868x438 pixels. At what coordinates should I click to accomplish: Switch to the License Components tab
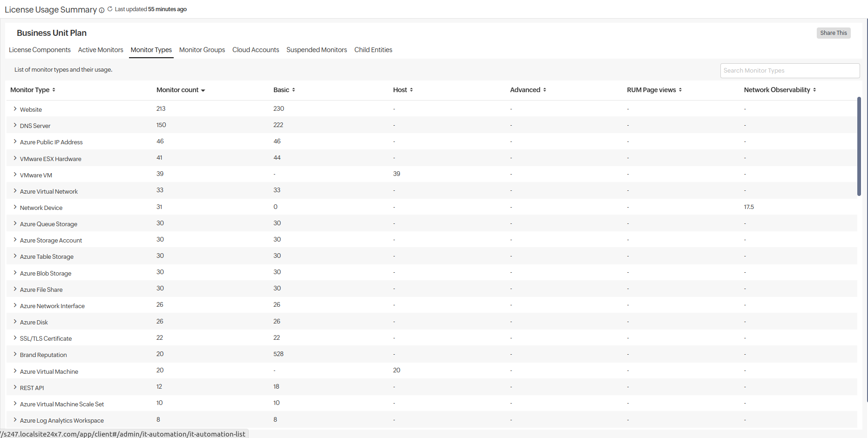point(40,50)
